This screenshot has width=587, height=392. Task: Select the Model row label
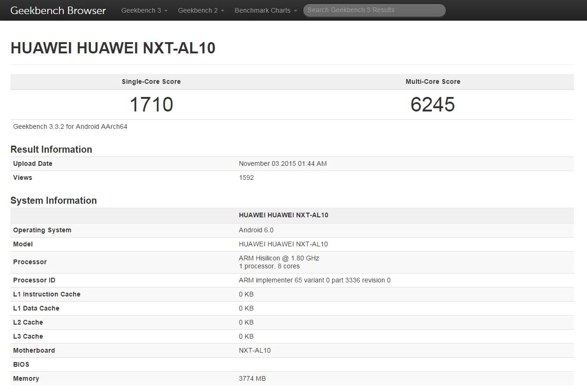click(x=23, y=244)
